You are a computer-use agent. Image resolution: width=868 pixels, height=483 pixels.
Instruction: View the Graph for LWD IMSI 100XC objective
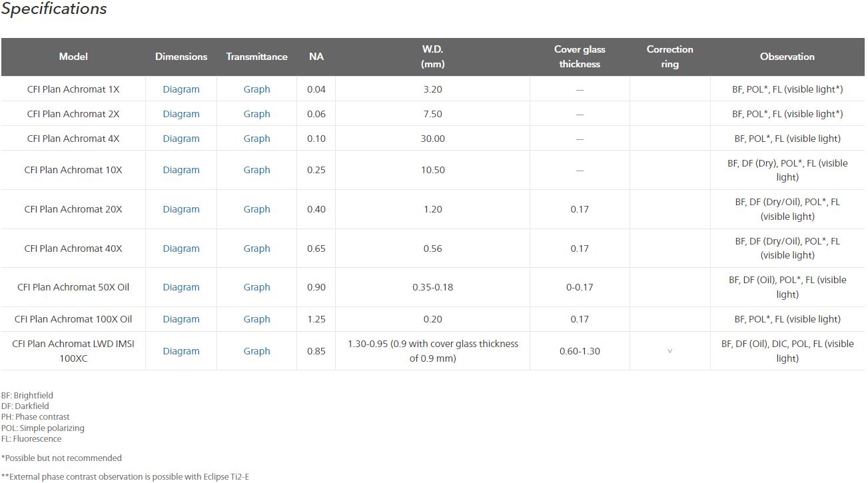[x=256, y=351]
